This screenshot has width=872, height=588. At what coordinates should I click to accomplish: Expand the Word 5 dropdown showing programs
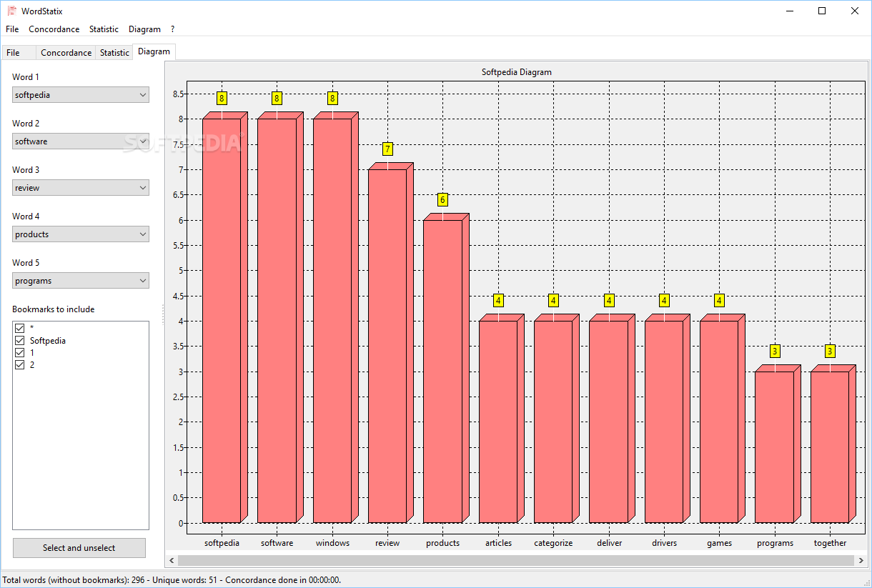pos(81,281)
